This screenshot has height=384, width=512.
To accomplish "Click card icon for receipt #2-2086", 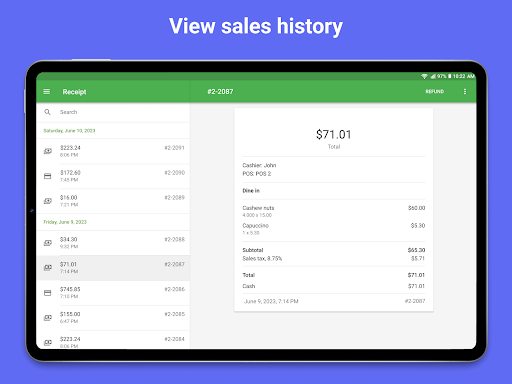I will pos(48,293).
